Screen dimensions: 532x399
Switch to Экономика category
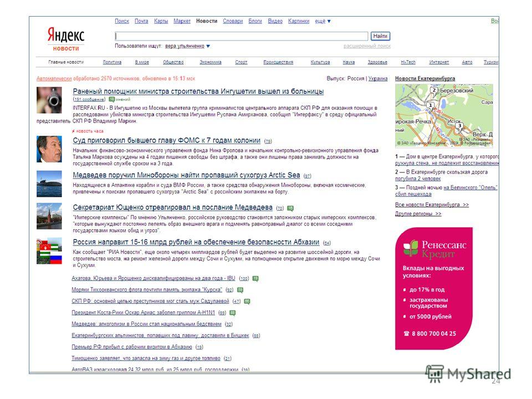[x=211, y=62]
